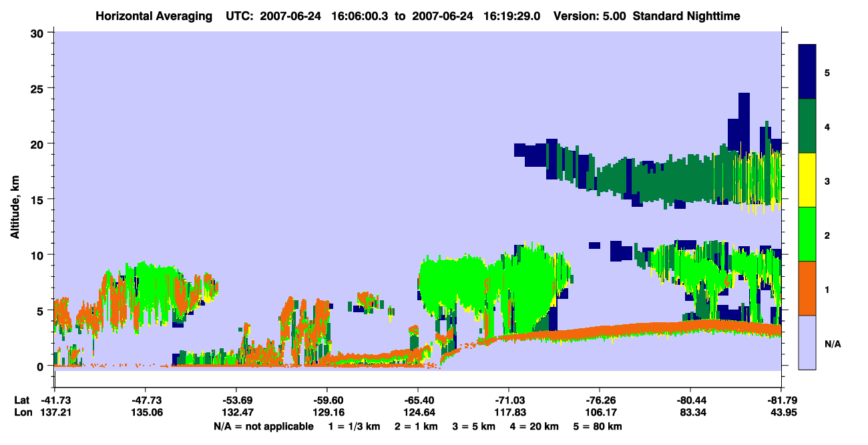Click 'Standard Nighttime' text in title
Image resolution: width=868 pixels, height=445 pixels.
click(687, 15)
